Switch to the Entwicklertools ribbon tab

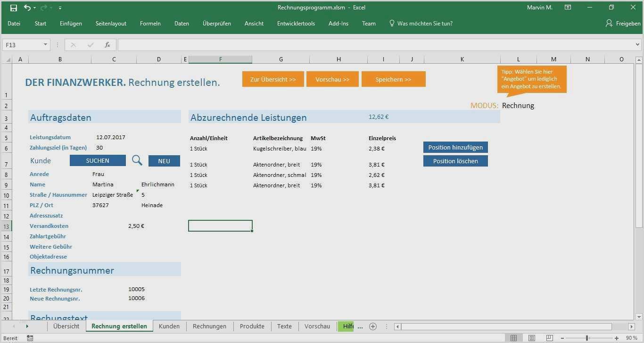click(x=296, y=23)
